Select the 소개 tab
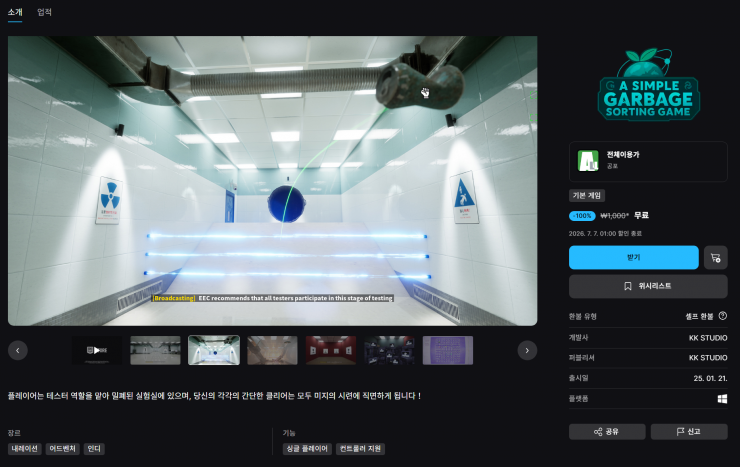Screen dimensions: 740x467 (x=15, y=12)
